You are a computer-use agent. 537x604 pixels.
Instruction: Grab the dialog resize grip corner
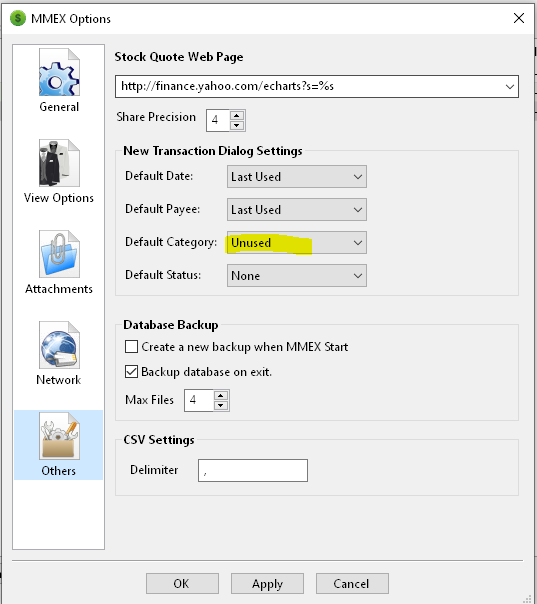coord(527,598)
